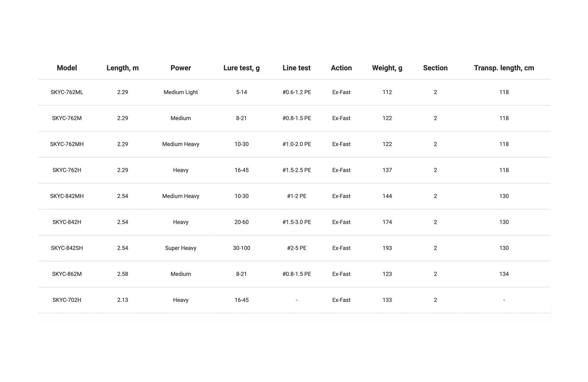
Task: Select the SKYC-842MH model cell
Action: [67, 196]
